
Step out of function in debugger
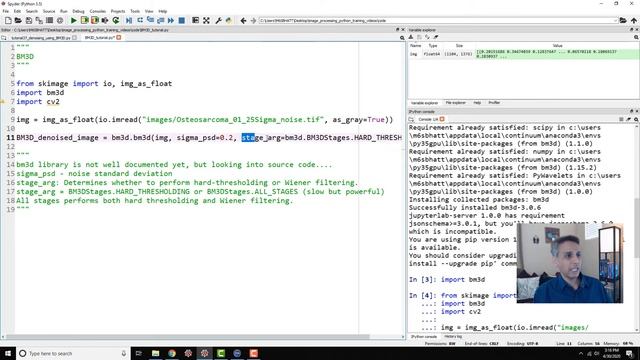(160, 20)
